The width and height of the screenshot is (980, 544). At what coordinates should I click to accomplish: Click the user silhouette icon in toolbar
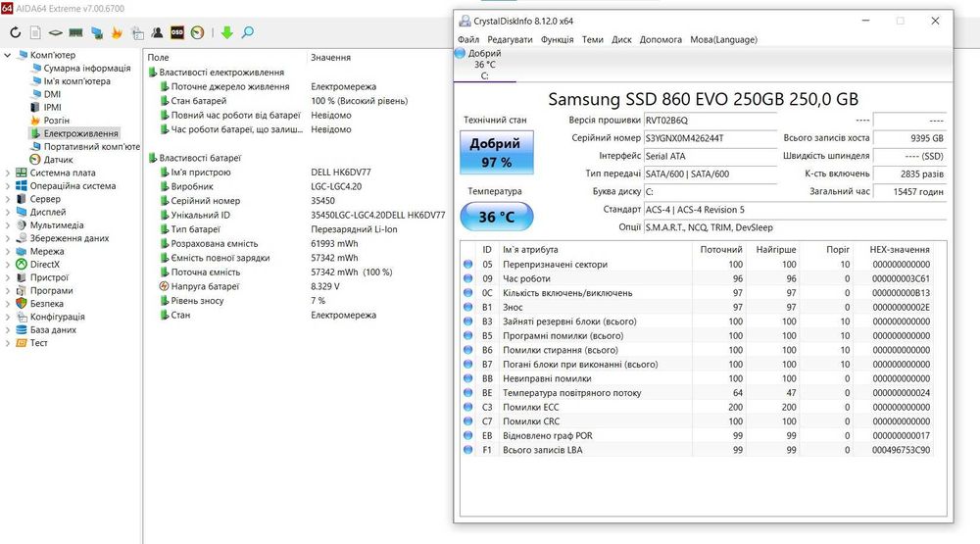click(158, 32)
